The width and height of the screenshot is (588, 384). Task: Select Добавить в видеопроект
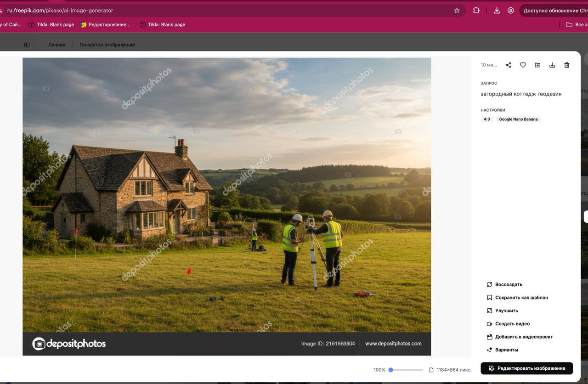[x=523, y=337]
